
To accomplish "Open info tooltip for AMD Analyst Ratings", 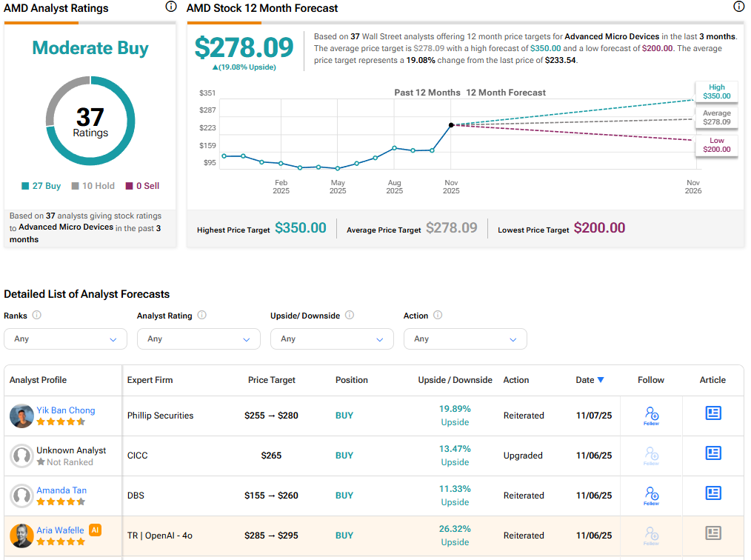I will click(170, 7).
